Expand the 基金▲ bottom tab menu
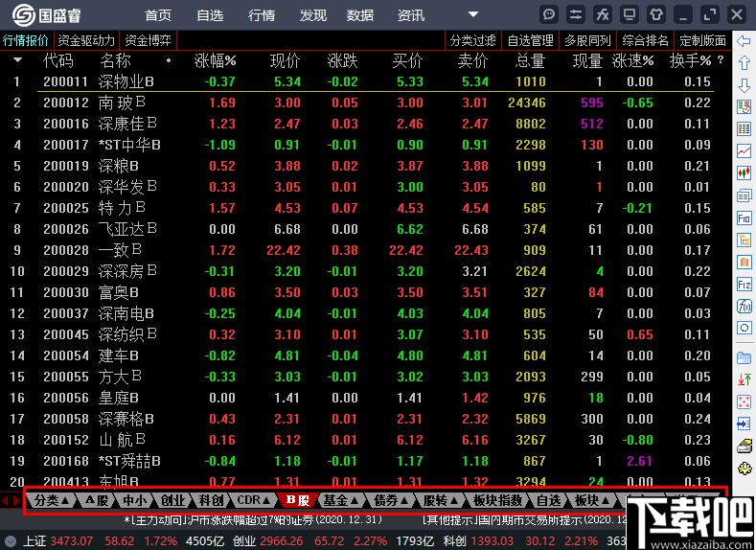The height and width of the screenshot is (550, 756). point(341,500)
